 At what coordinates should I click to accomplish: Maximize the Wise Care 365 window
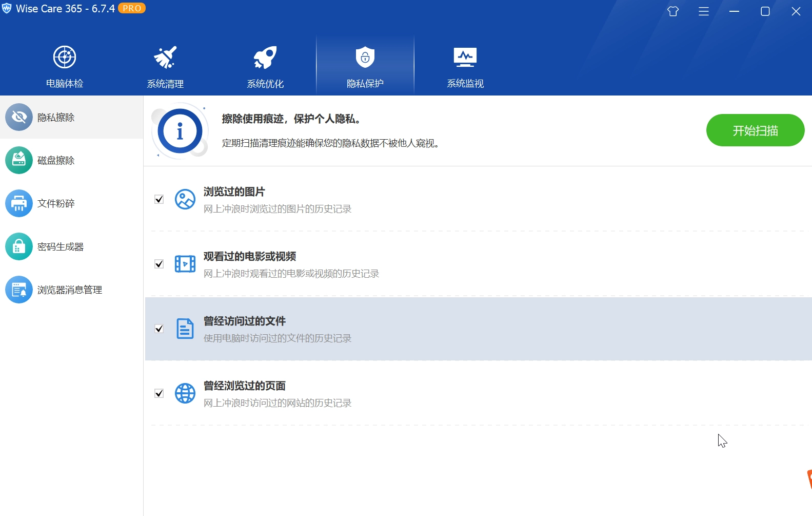765,11
